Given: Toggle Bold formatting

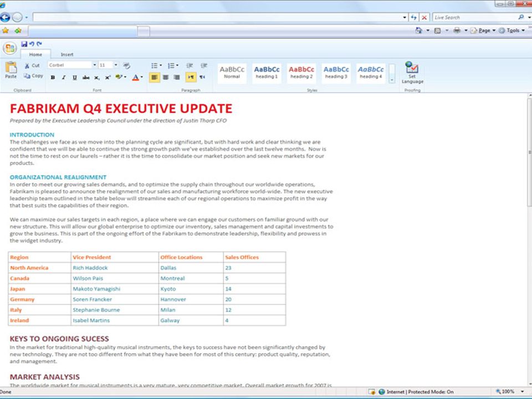Looking at the screenshot, I should (53, 78).
